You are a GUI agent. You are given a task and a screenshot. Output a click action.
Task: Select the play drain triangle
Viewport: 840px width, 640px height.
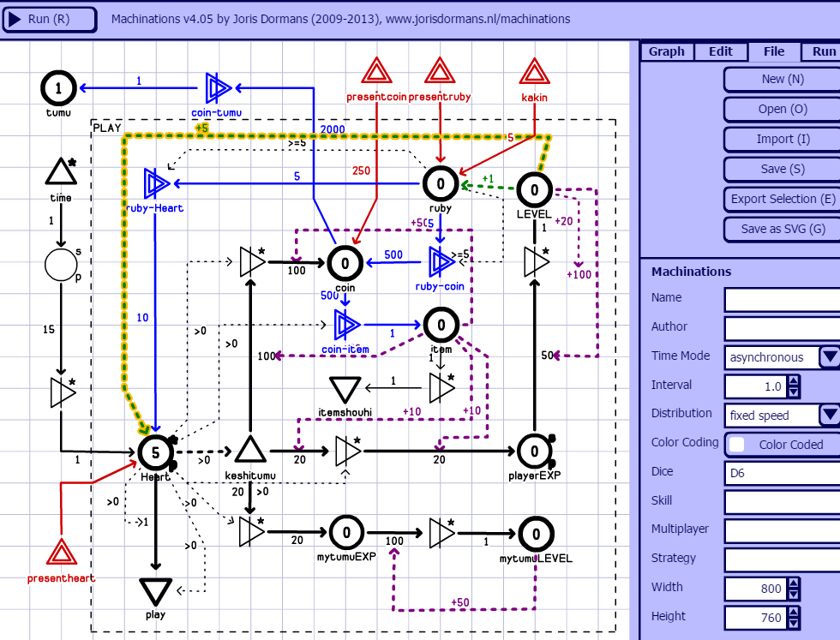point(156,591)
